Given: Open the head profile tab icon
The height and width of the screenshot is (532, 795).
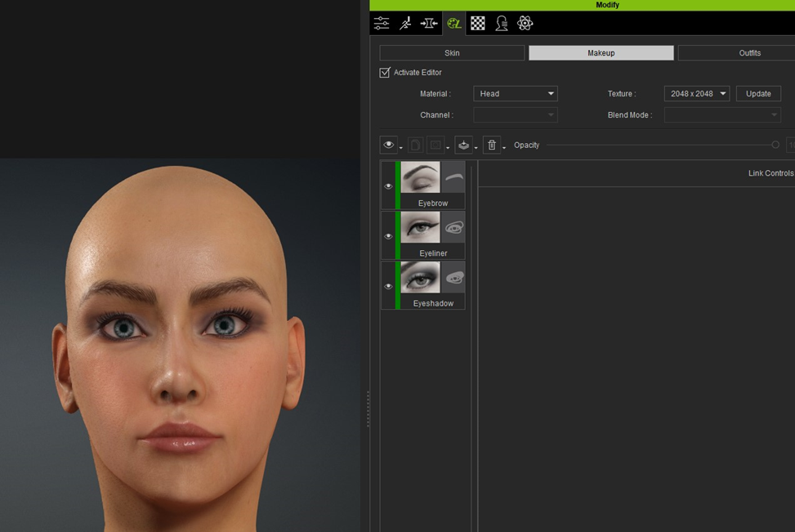Looking at the screenshot, I should coord(502,24).
